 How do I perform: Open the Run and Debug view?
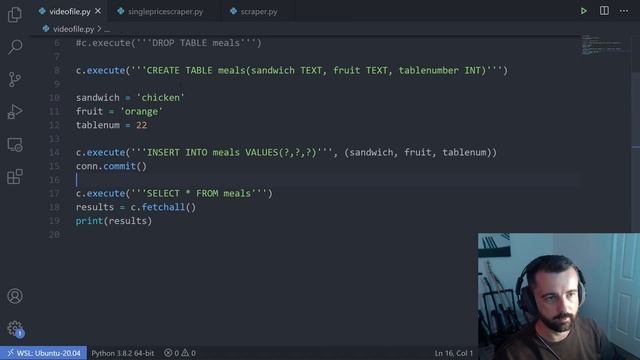coord(15,111)
